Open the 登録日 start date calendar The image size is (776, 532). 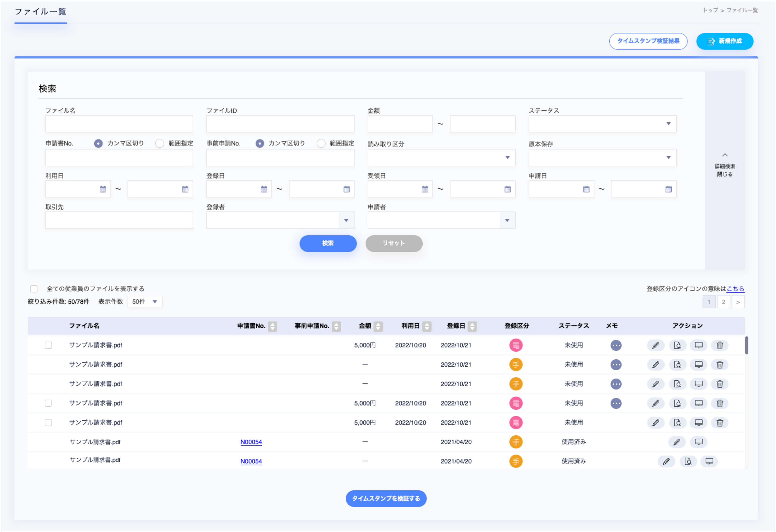point(264,189)
